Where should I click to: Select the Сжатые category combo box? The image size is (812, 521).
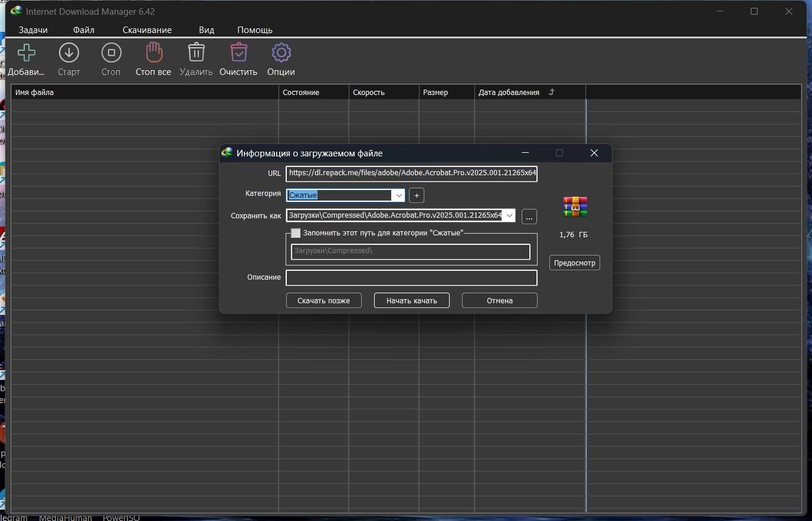(x=345, y=195)
